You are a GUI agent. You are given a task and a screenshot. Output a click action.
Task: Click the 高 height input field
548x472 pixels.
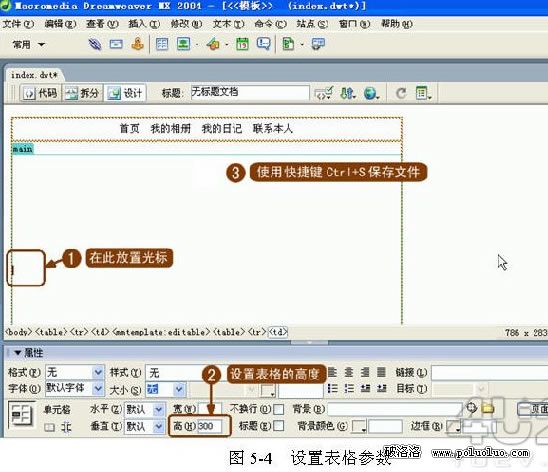(209, 426)
